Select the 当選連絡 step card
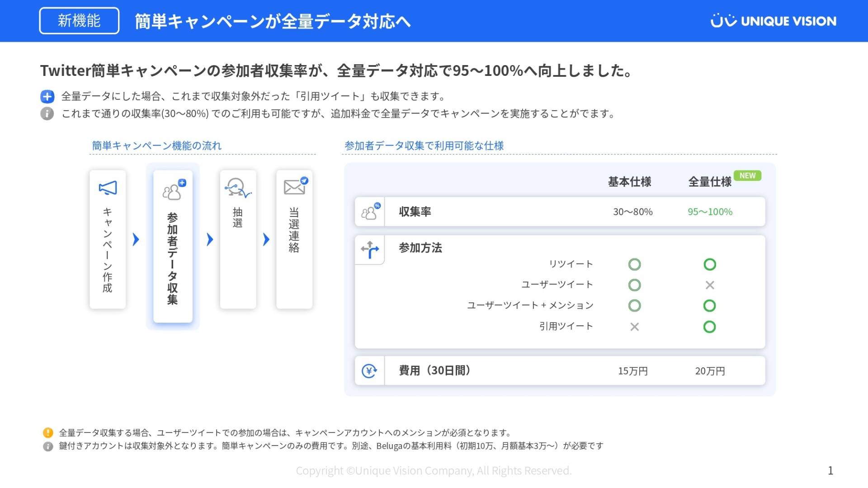This screenshot has width=868, height=488. coord(294,239)
